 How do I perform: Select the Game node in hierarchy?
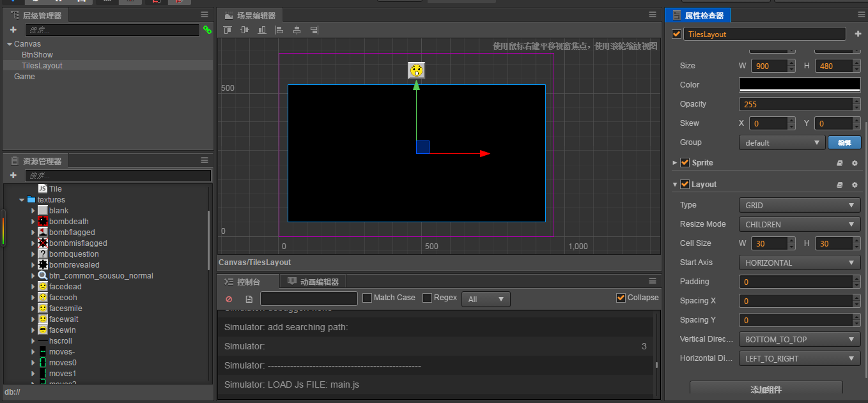tap(24, 77)
